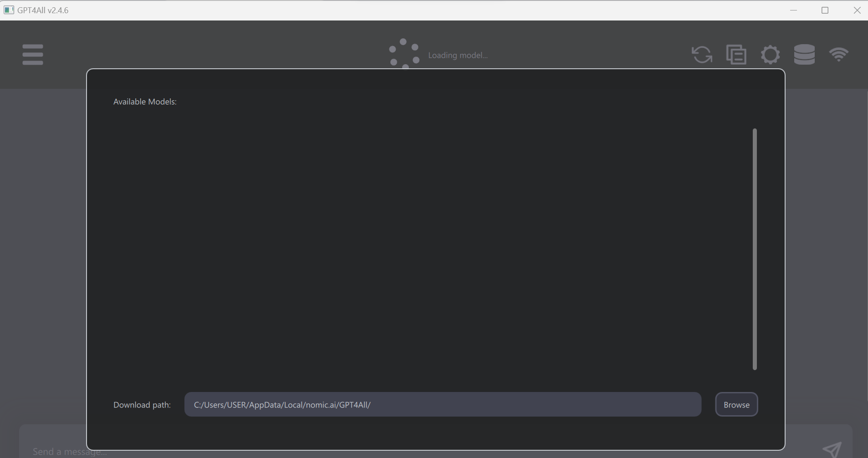Click Browse to change the download path

(x=736, y=404)
